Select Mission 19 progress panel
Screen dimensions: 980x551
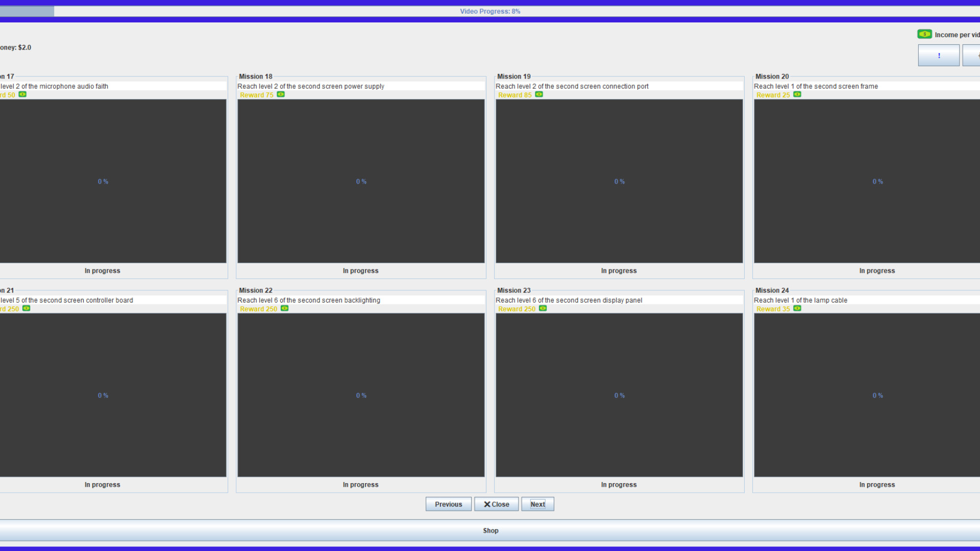[x=619, y=181]
